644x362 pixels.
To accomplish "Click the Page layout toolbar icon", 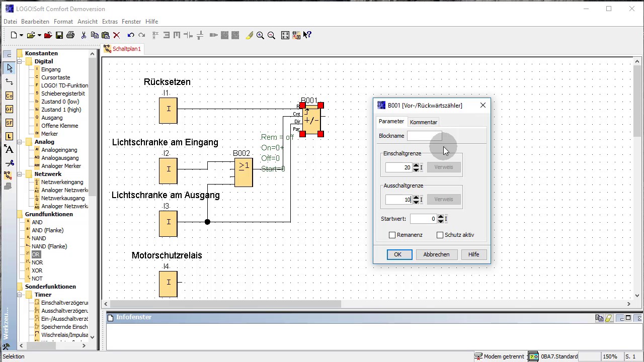I will [285, 35].
